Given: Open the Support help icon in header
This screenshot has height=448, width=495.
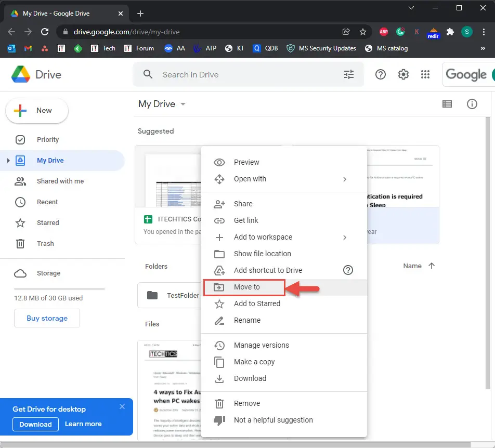Looking at the screenshot, I should point(381,74).
